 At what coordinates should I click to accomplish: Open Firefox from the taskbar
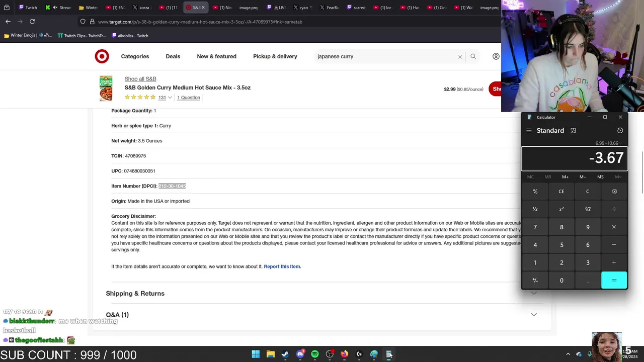[344, 354]
